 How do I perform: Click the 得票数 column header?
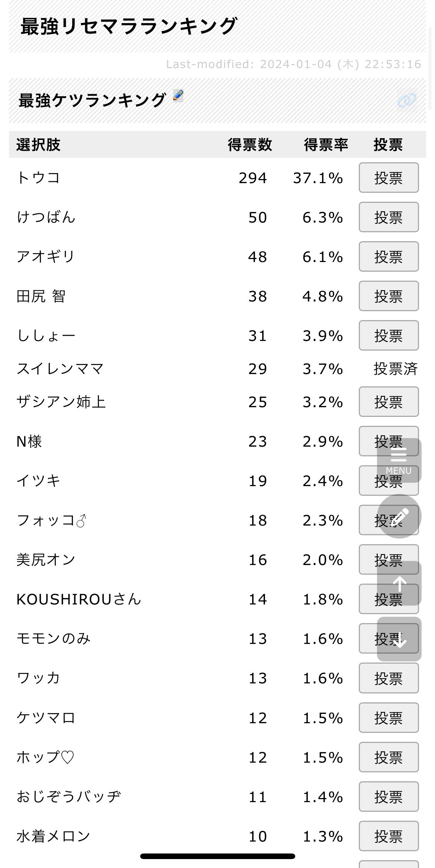[250, 145]
